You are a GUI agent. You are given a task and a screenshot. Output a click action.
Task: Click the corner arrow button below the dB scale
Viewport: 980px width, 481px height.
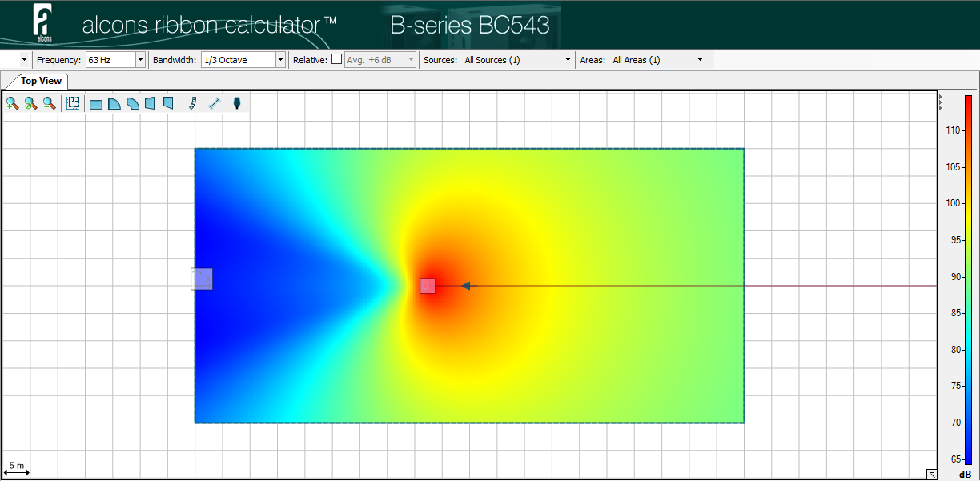click(x=932, y=474)
